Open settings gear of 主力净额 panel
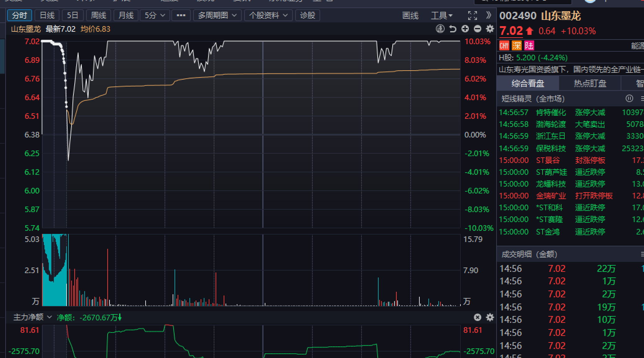The width and height of the screenshot is (644, 358). point(490,317)
